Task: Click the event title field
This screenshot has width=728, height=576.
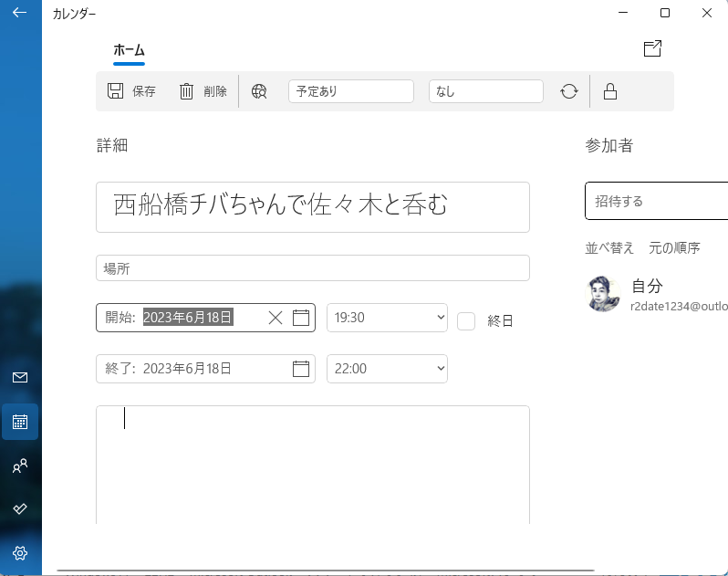Action: click(313, 207)
